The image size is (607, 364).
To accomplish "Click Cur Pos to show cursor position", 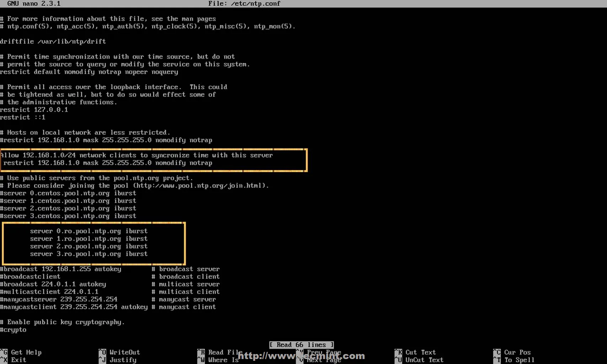I will point(517,352).
